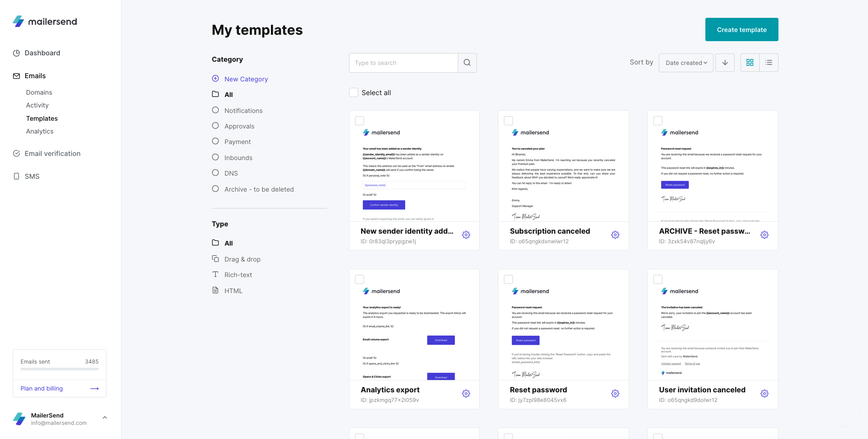Viewport: 868px width, 439px height.
Task: Select the Notifications category
Action: 243,111
